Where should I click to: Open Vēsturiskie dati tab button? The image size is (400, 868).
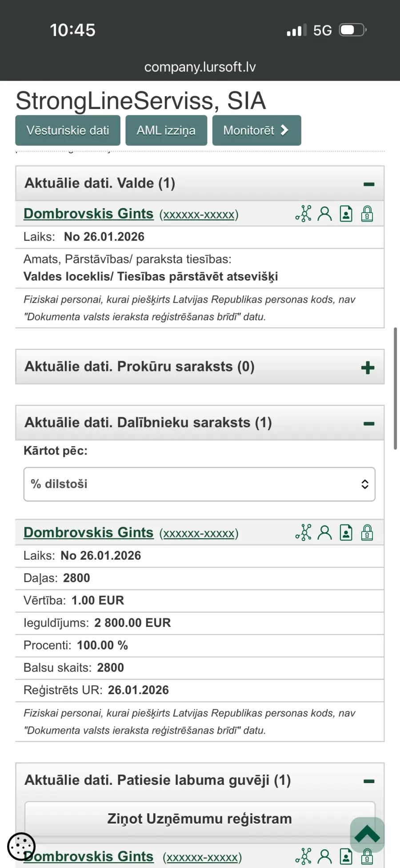68,130
